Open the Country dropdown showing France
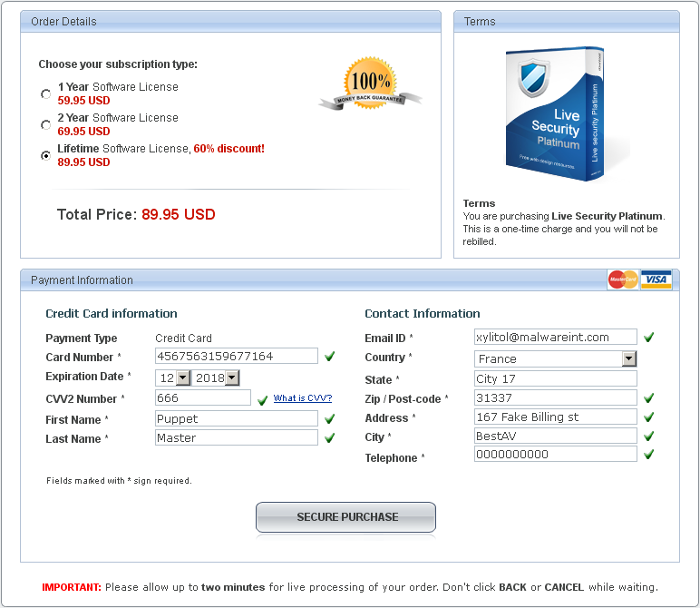Viewport: 700px width, 608px height. 556,358
